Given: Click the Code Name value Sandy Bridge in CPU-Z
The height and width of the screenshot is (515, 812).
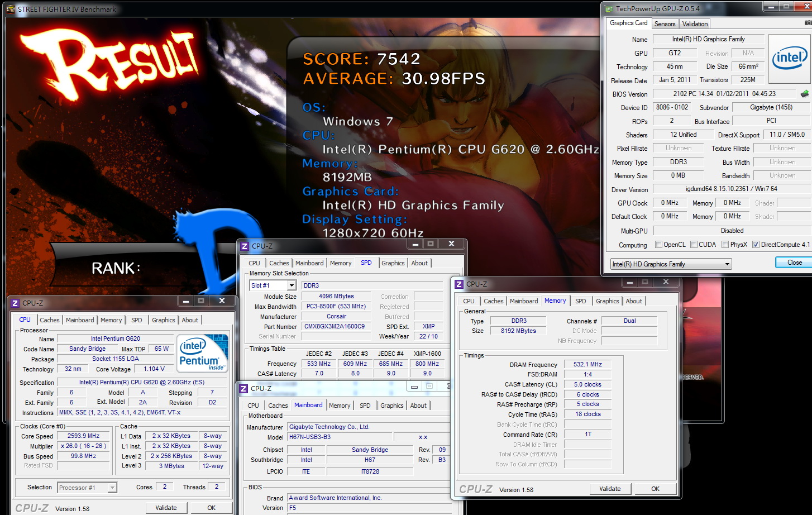Looking at the screenshot, I should tap(87, 349).
